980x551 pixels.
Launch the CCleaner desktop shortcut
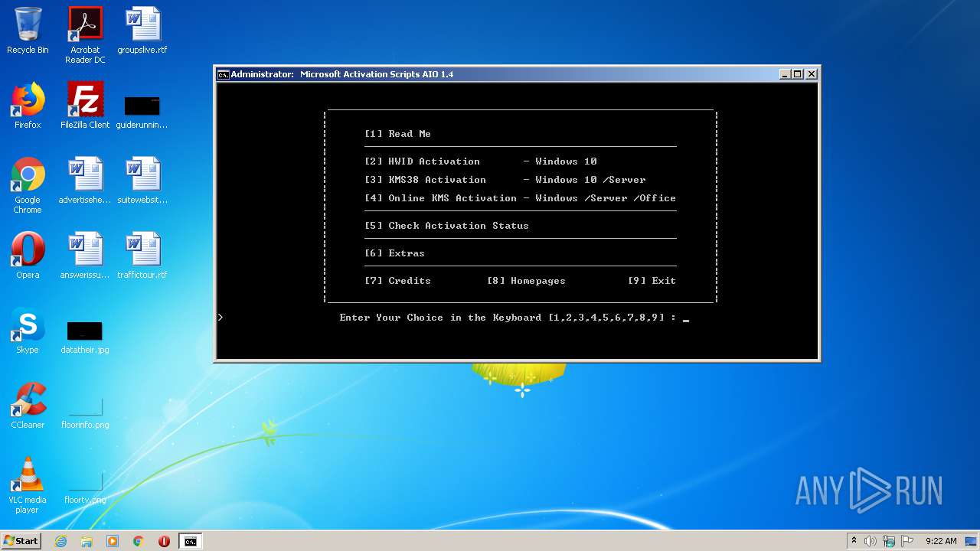pos(28,406)
